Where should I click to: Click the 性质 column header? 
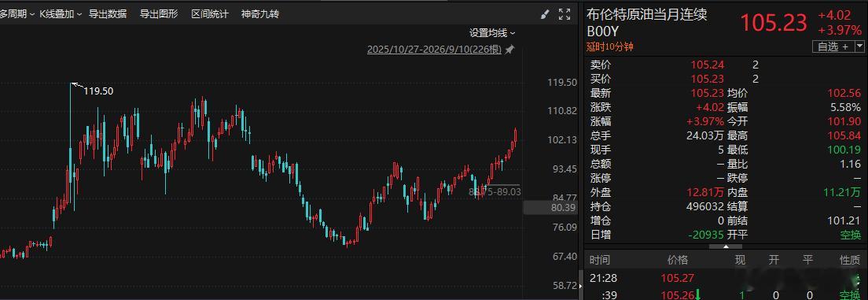point(850,260)
